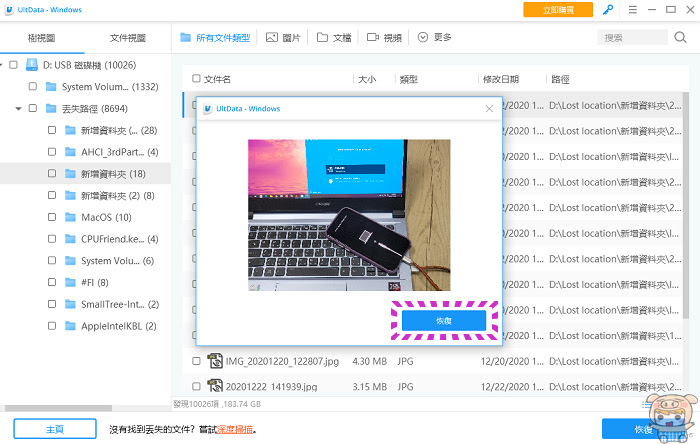
Task: Collapse the D: USB 磁碟機 tree arrow
Action: (x=1, y=65)
